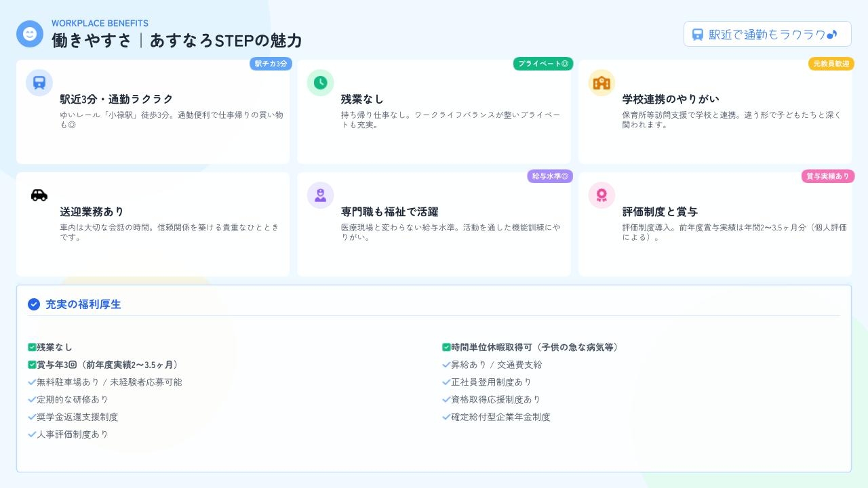The image size is (868, 488).
Task: Click the 賞与実績あり pink tag
Action: (827, 176)
